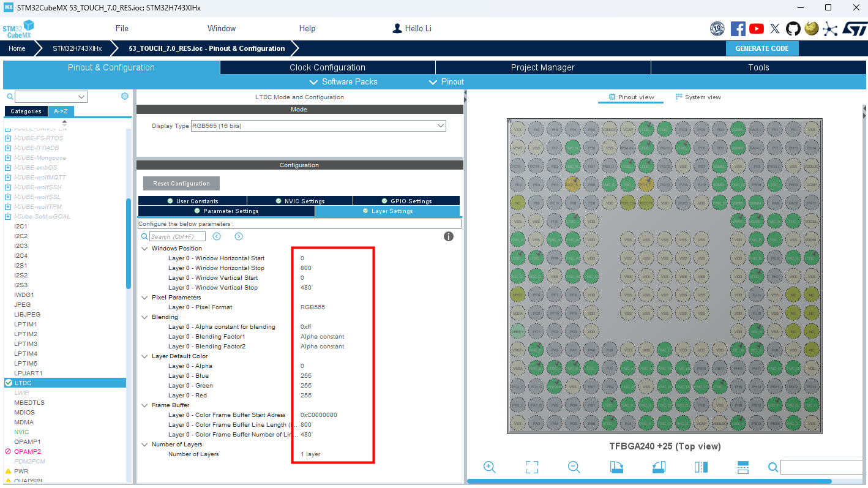Open the Display Type RGB565 dropdown
868x488 pixels.
tap(318, 126)
